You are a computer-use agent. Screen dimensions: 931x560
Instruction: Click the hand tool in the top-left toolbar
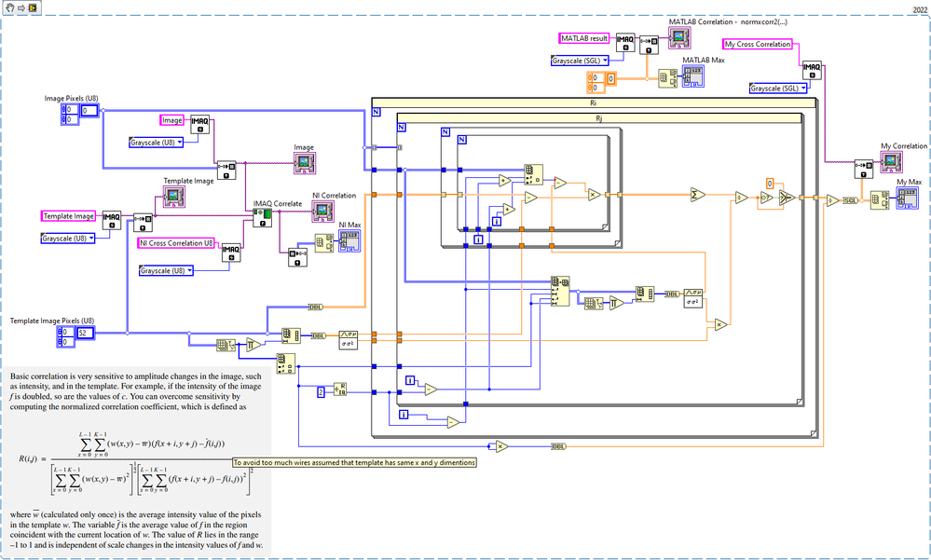point(9,7)
